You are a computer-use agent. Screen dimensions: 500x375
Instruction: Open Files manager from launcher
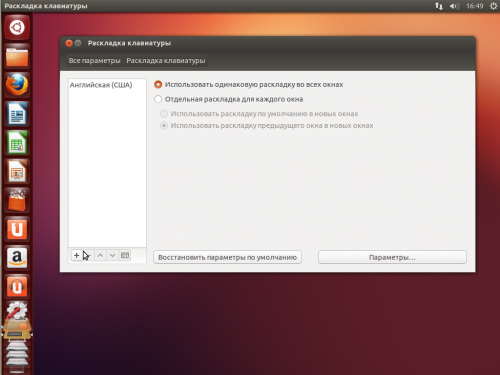pyautogui.click(x=17, y=56)
